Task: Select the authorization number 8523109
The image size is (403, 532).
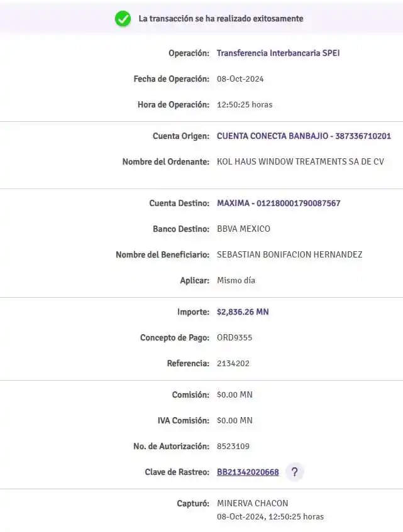Action: click(233, 447)
